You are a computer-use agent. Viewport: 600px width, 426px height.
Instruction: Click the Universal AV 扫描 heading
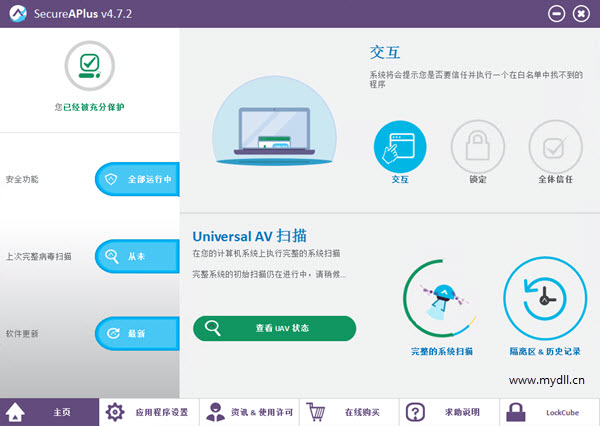click(x=249, y=236)
